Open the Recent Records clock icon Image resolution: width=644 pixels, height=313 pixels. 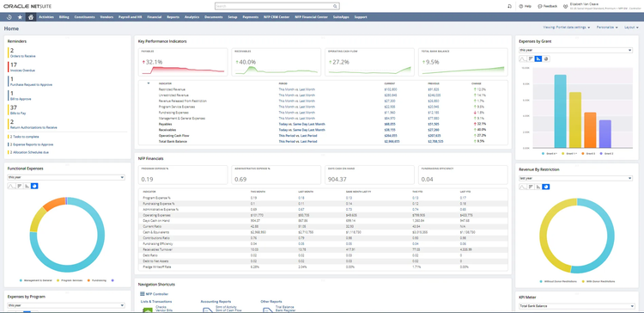coord(9,17)
